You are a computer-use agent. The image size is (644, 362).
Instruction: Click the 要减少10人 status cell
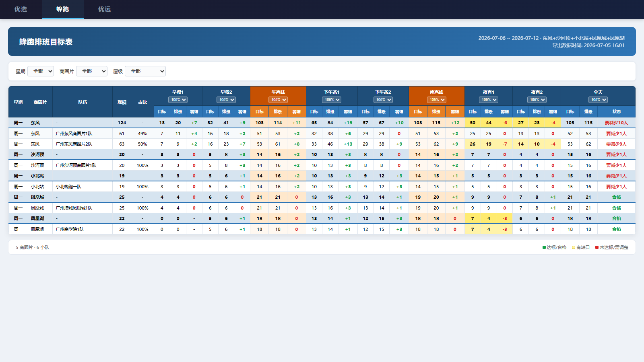coord(616,123)
